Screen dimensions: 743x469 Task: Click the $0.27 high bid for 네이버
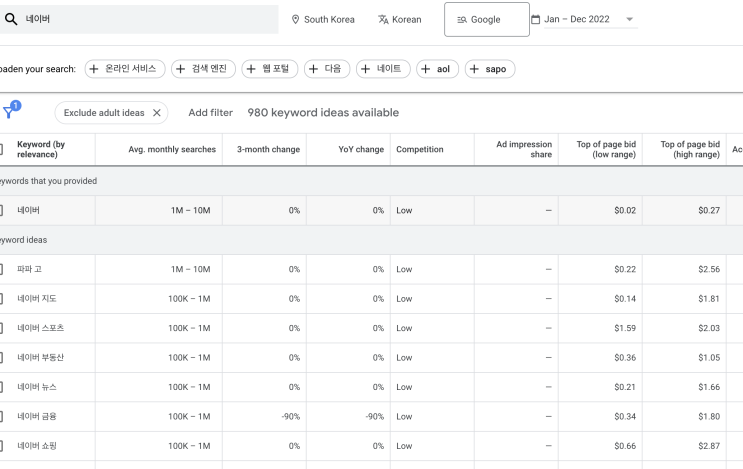709,210
